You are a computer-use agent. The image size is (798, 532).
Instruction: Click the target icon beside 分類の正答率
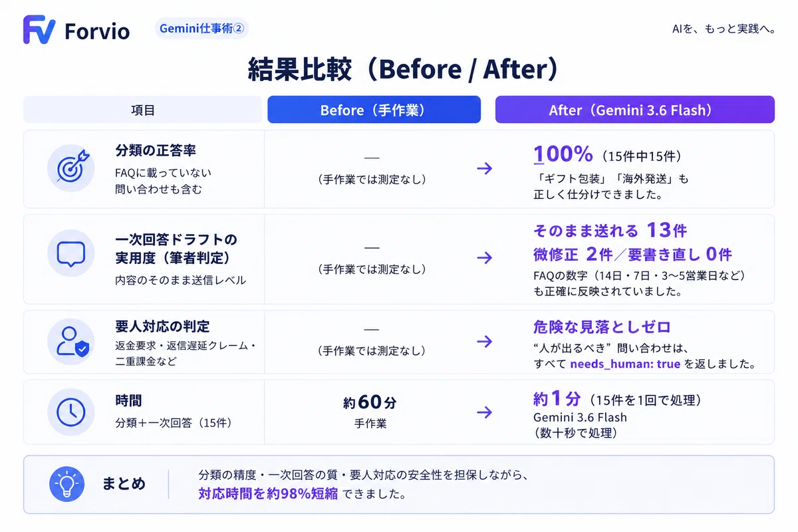coord(70,169)
